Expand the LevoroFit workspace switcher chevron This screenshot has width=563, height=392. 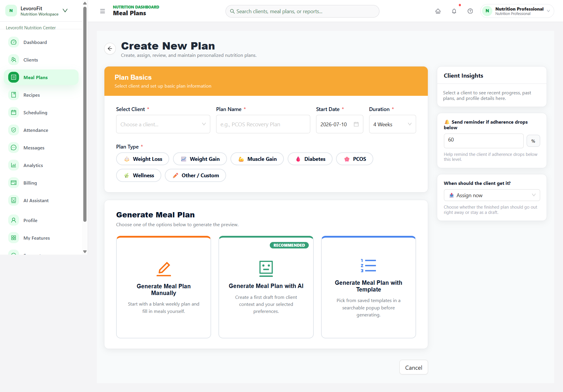[65, 11]
